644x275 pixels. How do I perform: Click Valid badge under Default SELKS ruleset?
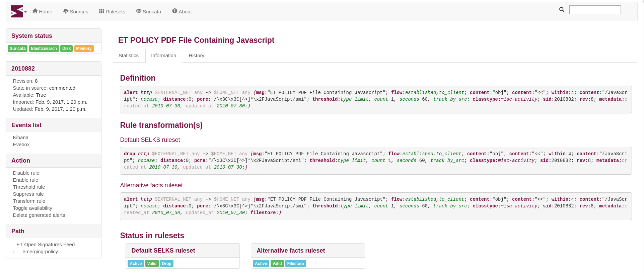coord(152,264)
